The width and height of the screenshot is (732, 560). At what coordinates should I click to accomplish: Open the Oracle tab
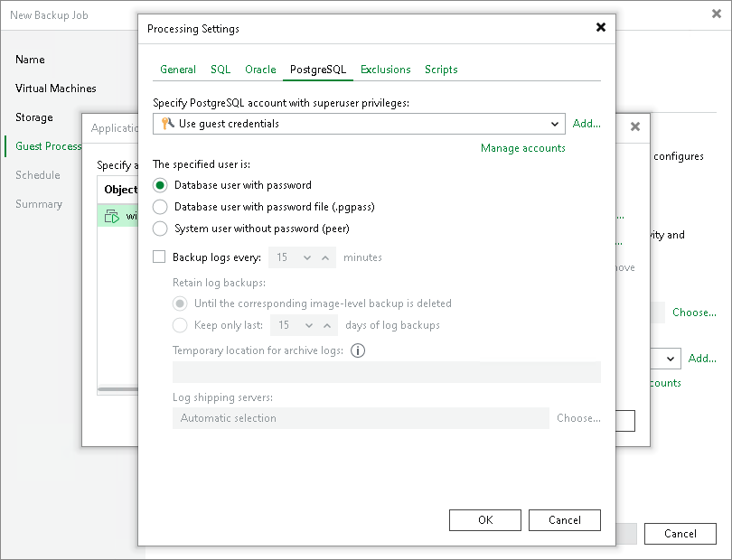[x=260, y=70]
